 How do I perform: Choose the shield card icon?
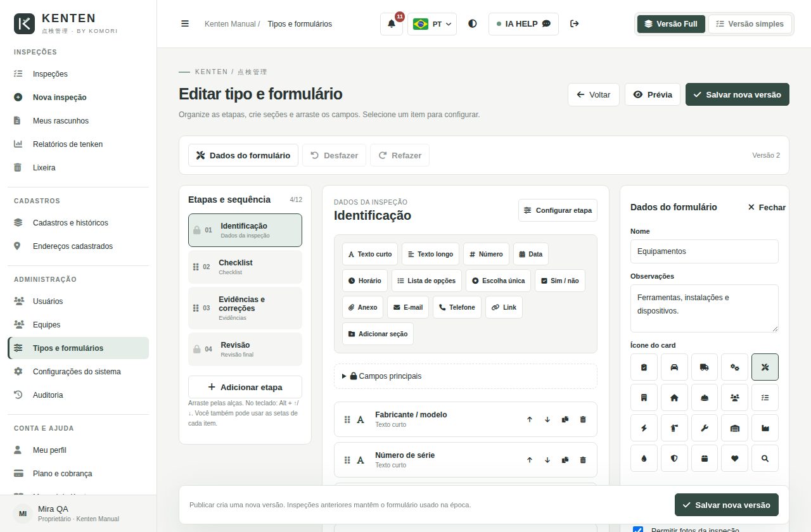pos(674,458)
